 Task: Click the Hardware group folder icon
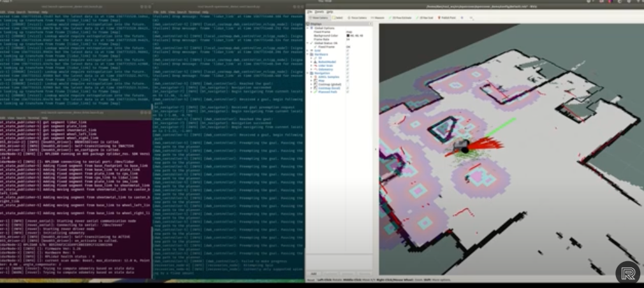pyautogui.click(x=311, y=54)
